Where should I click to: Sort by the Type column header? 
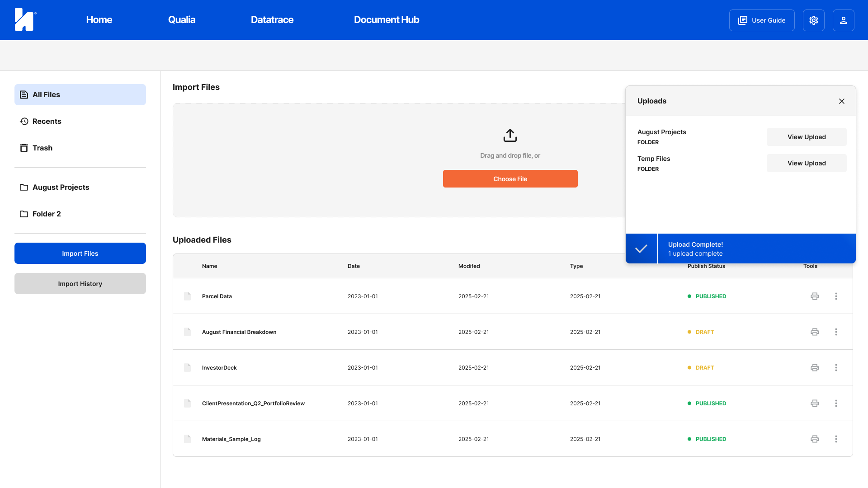576,266
